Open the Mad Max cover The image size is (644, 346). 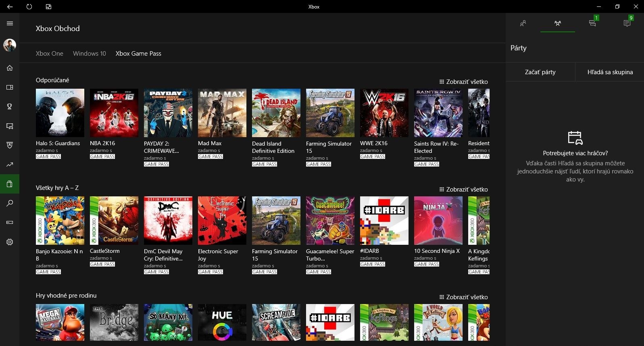222,113
